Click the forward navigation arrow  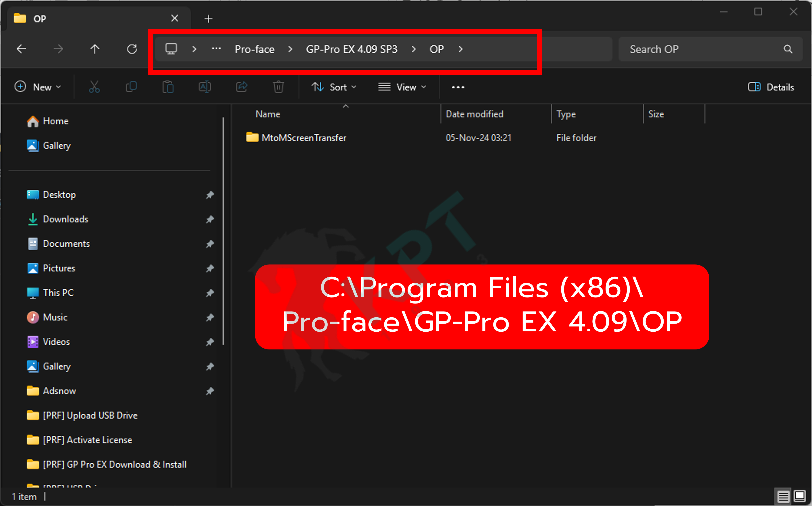point(58,49)
